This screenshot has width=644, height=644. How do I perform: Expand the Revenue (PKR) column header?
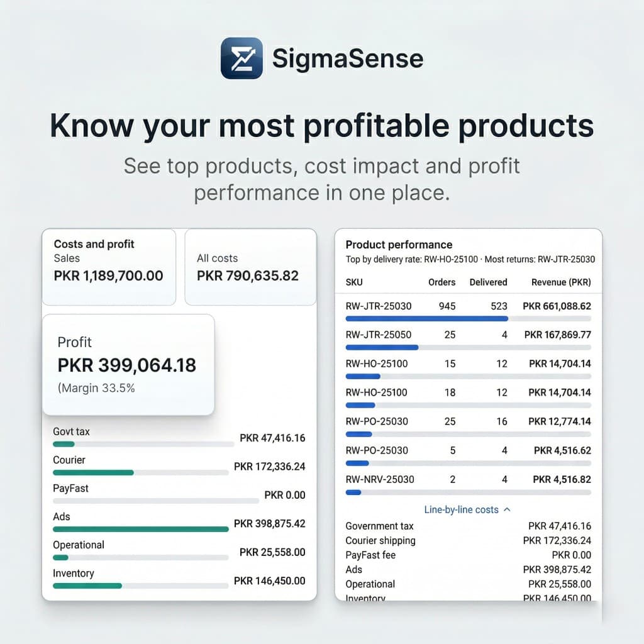tap(560, 282)
